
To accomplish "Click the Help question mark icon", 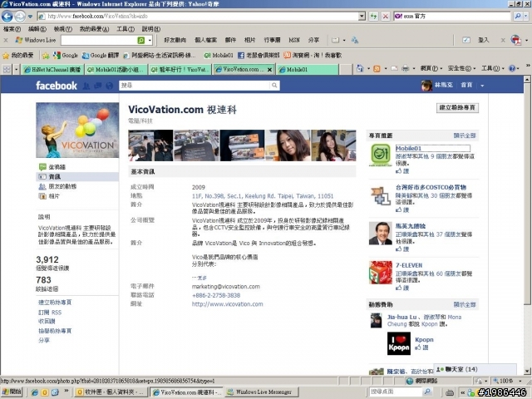I will 512,68.
